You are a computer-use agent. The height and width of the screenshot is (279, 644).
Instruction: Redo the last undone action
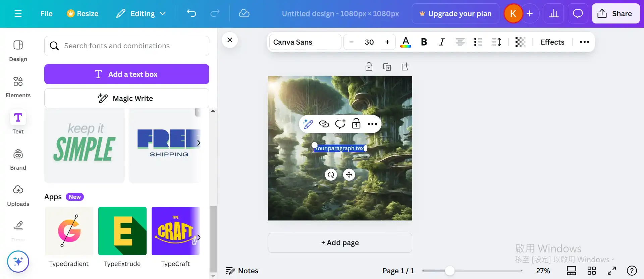[x=215, y=13]
